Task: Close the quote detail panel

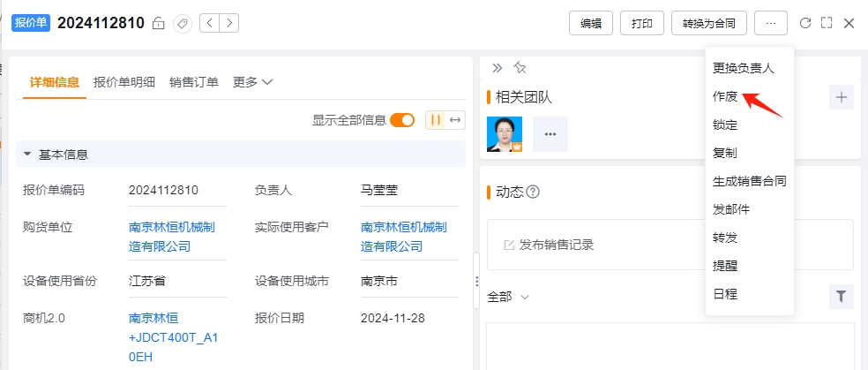Action: click(849, 23)
